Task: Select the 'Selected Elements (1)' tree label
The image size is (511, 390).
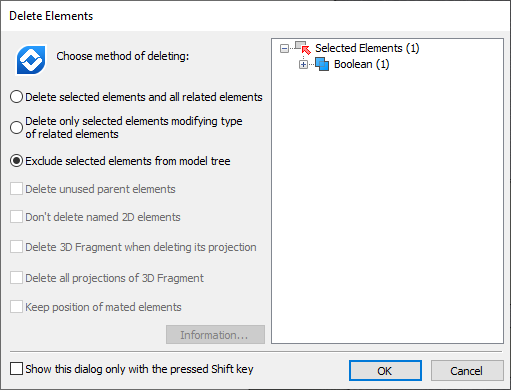Action: pyautogui.click(x=367, y=48)
